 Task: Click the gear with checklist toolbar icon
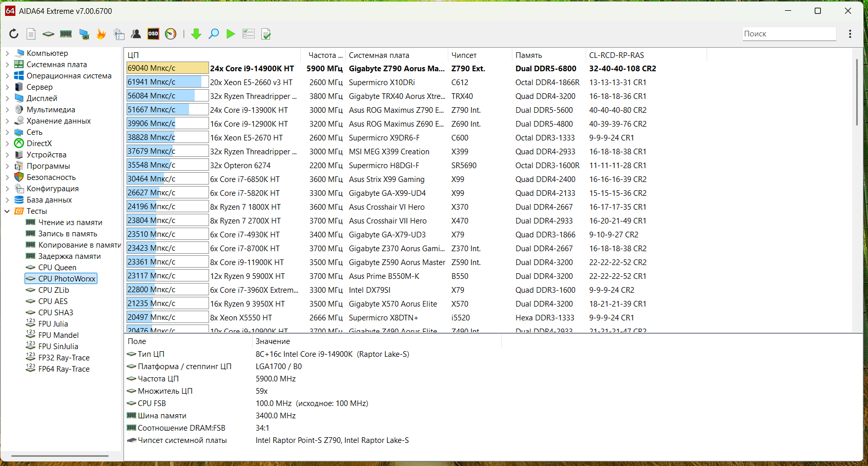tap(119, 34)
